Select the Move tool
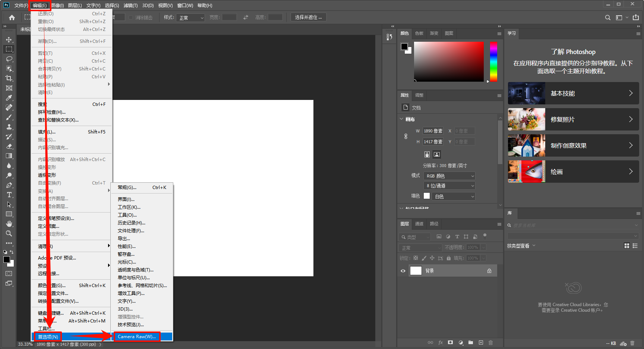The width and height of the screenshot is (644, 349). pyautogui.click(x=9, y=40)
